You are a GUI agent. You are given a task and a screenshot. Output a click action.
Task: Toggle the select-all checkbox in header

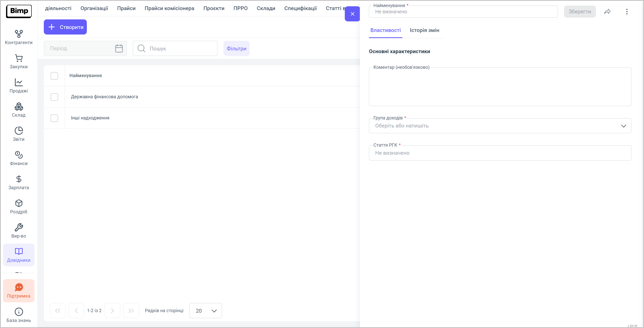click(x=54, y=76)
